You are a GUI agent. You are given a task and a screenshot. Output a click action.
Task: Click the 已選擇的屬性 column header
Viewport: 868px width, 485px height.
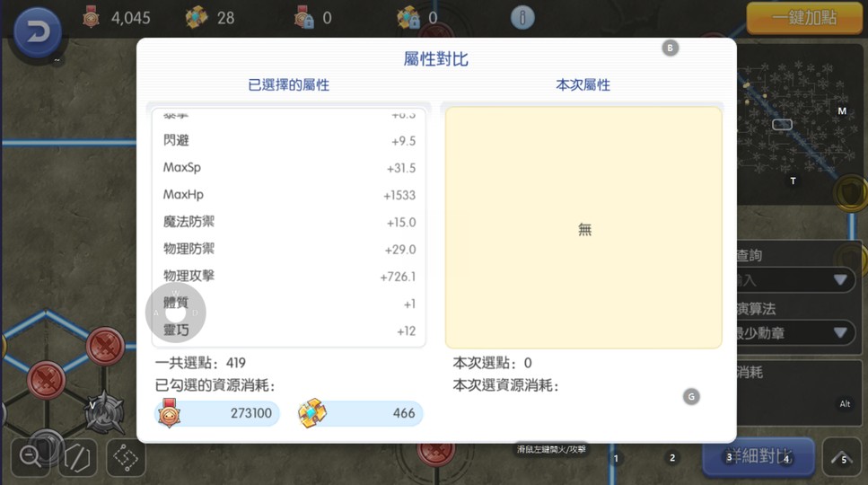coord(288,84)
